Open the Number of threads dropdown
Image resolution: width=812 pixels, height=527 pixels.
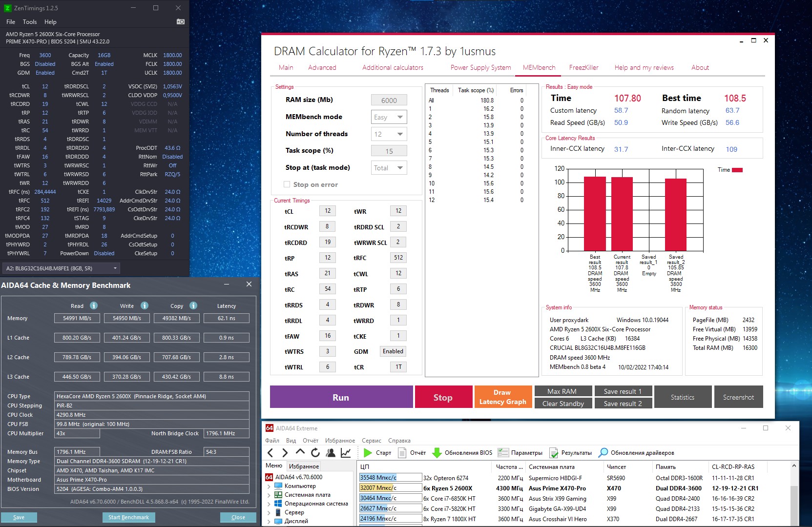[389, 134]
